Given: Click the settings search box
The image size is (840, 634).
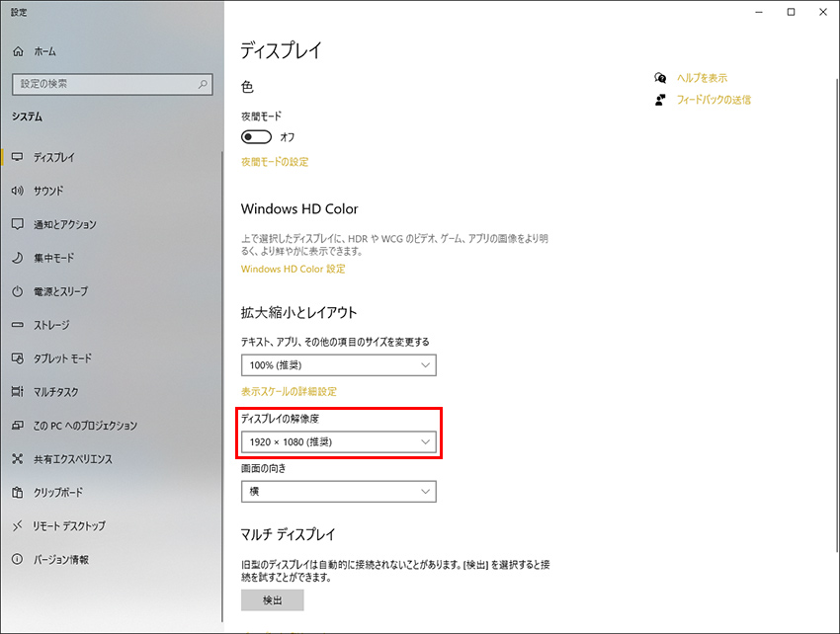Looking at the screenshot, I should click(x=112, y=84).
